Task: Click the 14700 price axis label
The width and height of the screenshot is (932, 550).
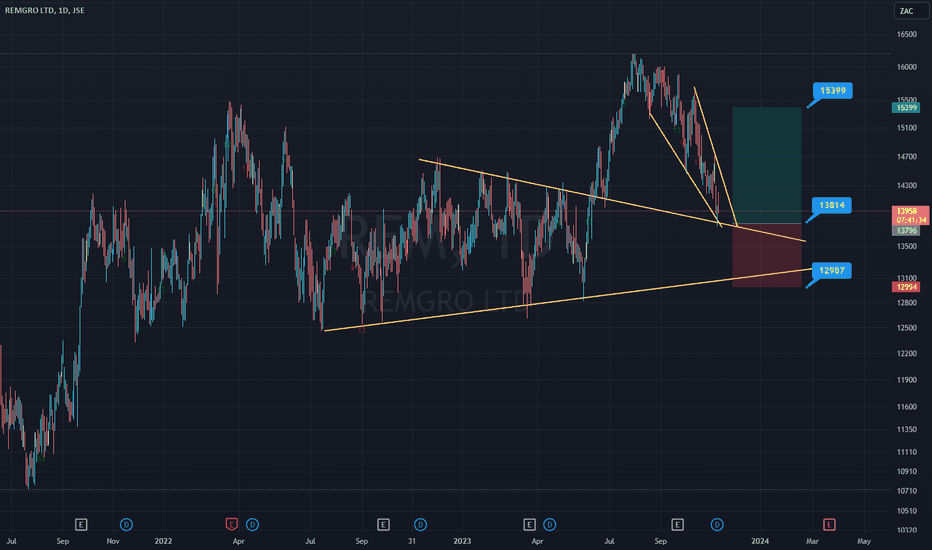Action: (x=906, y=157)
